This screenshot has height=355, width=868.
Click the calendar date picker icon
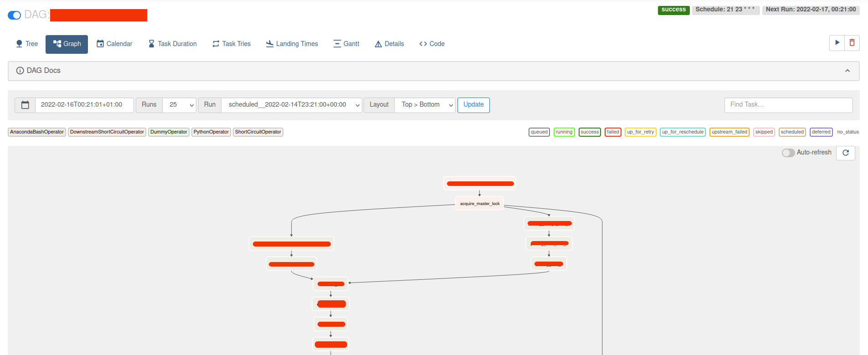(25, 105)
